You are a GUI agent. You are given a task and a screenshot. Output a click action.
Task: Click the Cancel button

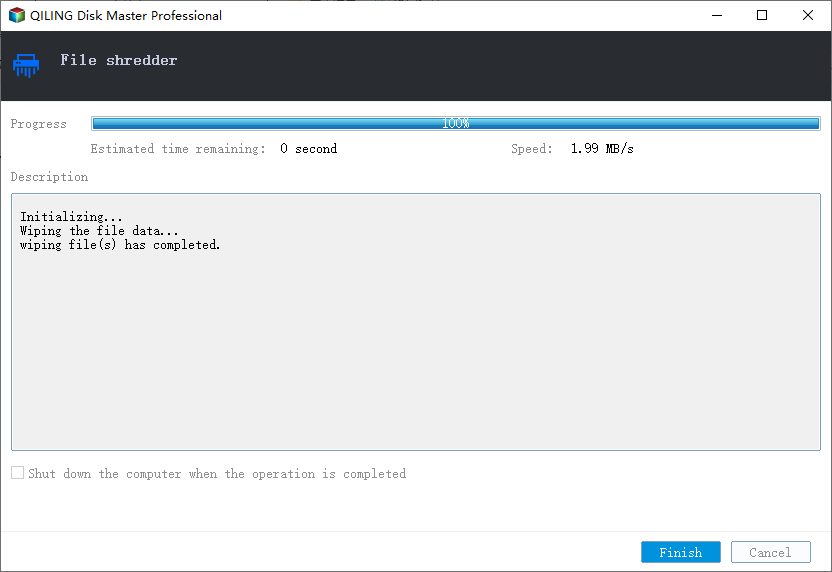coord(770,552)
